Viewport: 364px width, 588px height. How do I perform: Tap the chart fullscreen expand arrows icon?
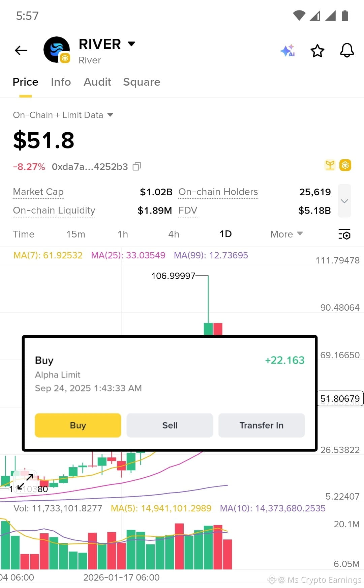coord(25,482)
